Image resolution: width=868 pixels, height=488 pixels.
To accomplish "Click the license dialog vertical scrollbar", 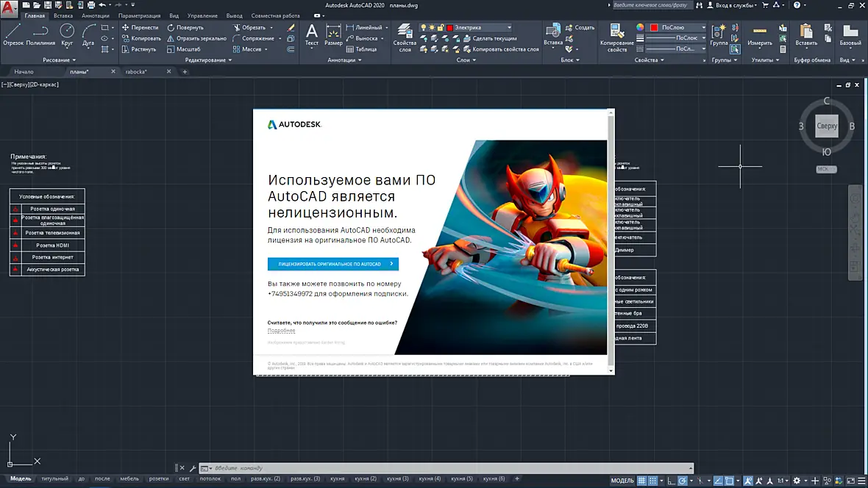I will pos(611,241).
